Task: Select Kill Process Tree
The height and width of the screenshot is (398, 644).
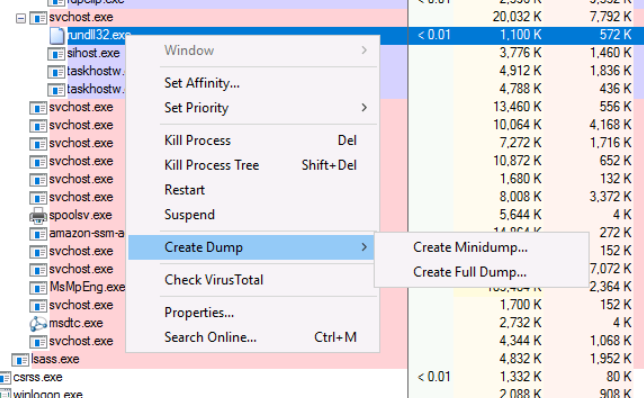Action: click(252, 166)
